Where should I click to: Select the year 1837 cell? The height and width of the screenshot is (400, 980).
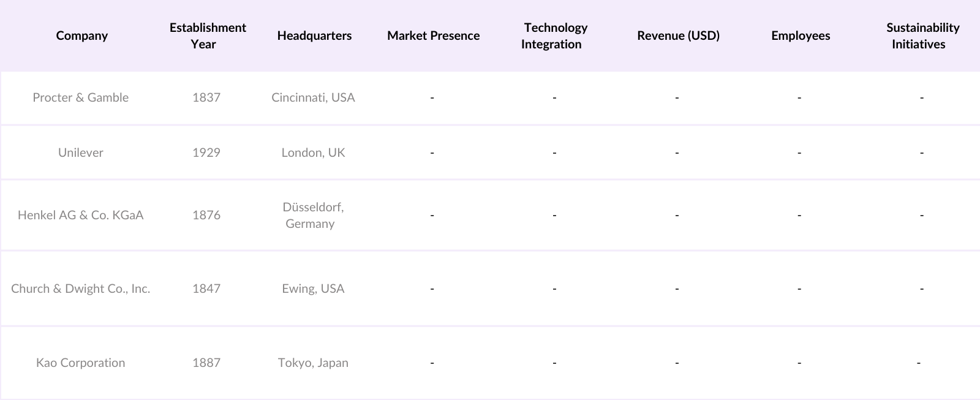point(206,97)
